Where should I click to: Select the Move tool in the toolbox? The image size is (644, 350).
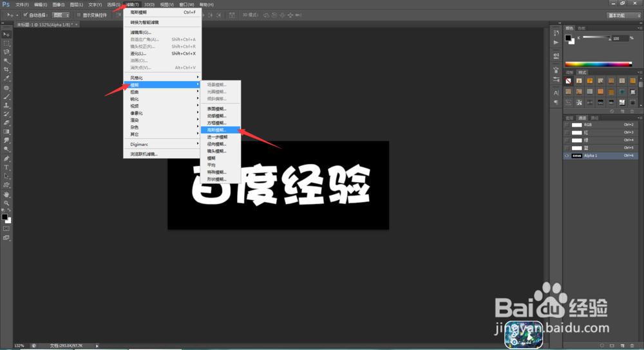[6, 35]
